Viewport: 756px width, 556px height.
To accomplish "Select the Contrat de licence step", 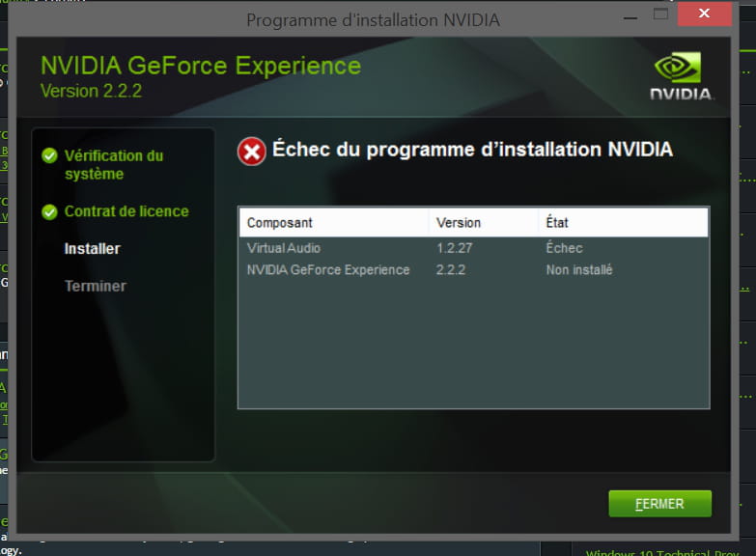I will pyautogui.click(x=126, y=211).
